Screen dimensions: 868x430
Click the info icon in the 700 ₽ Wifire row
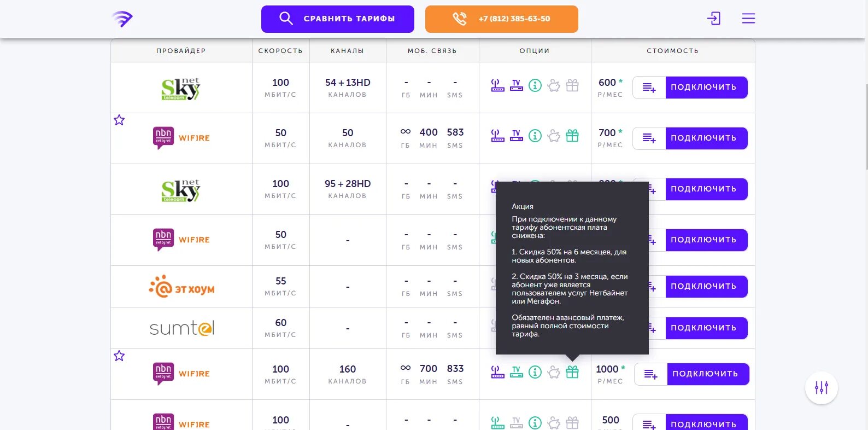(x=535, y=136)
